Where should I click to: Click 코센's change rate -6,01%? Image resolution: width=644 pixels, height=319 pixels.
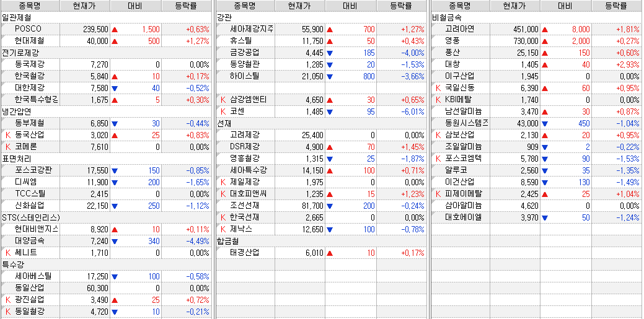(x=413, y=111)
